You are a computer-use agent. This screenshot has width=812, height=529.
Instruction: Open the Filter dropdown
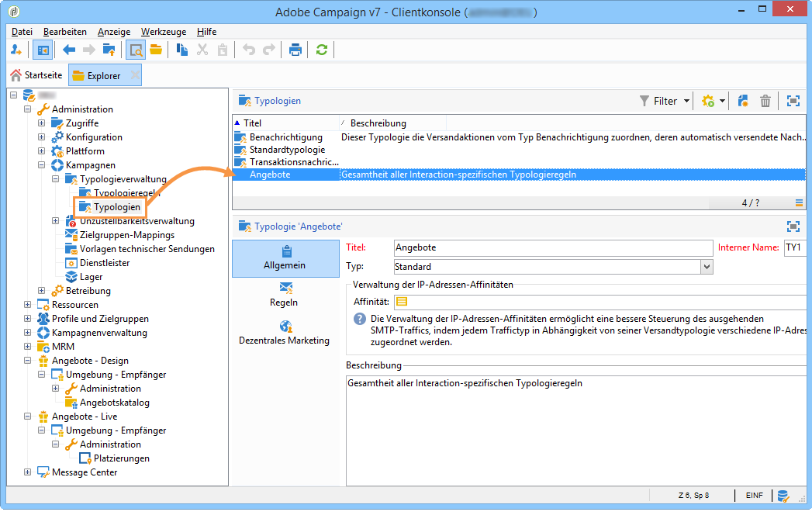[x=665, y=101]
